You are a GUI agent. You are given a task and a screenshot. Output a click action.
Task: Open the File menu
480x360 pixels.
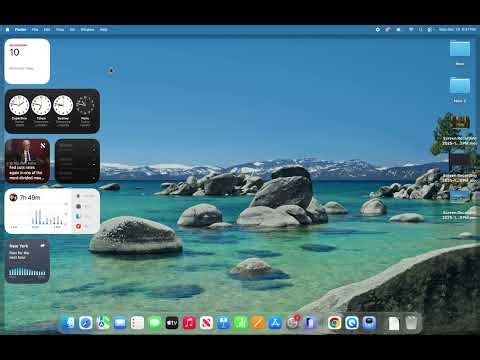tap(35, 30)
